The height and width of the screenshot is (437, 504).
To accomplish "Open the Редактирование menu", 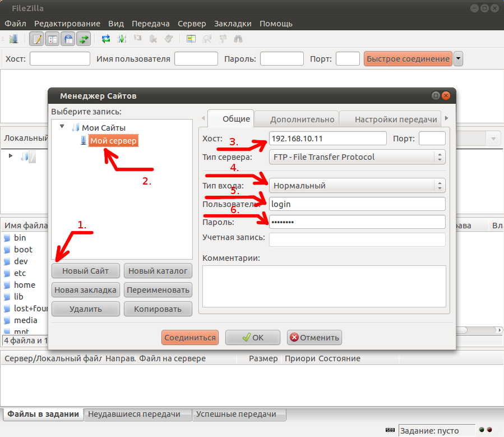I will 67,24.
